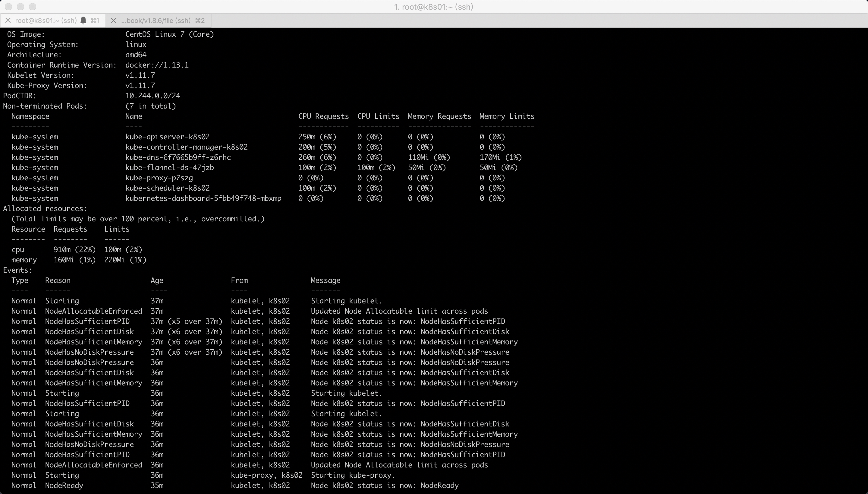
Task: Switch to the …book/v1.8.6/file (ssh) tab
Action: [156, 21]
